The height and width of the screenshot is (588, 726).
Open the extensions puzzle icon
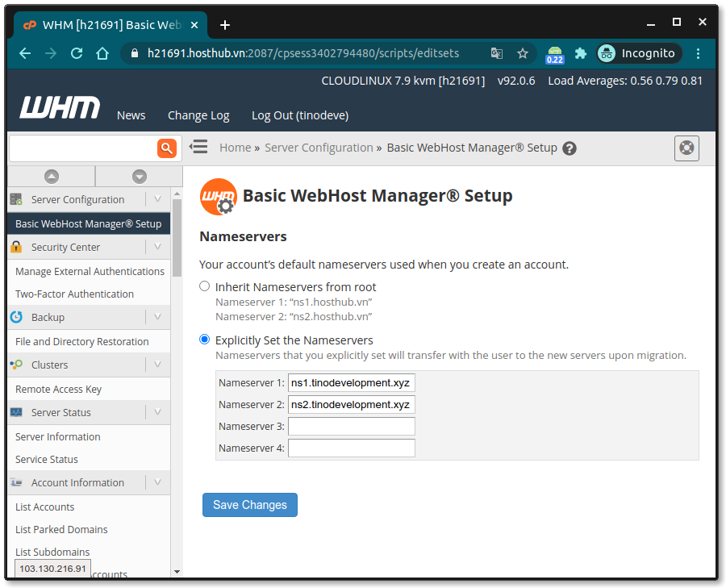click(581, 53)
